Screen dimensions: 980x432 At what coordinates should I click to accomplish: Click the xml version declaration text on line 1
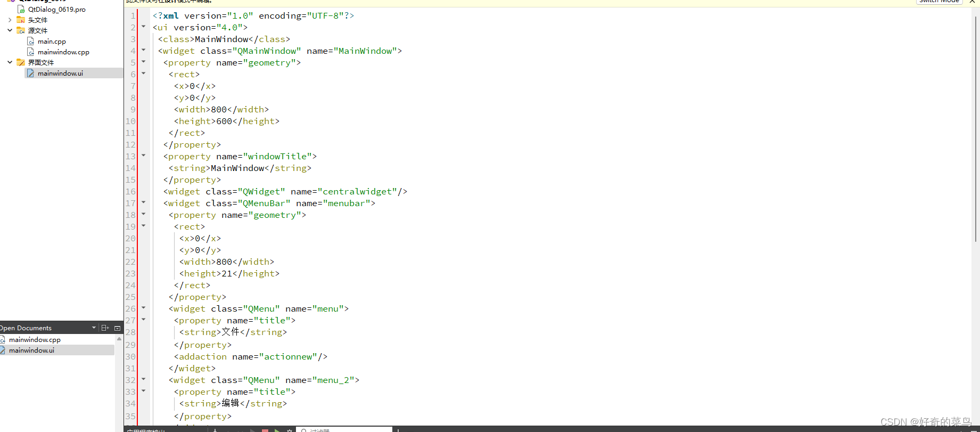253,15
